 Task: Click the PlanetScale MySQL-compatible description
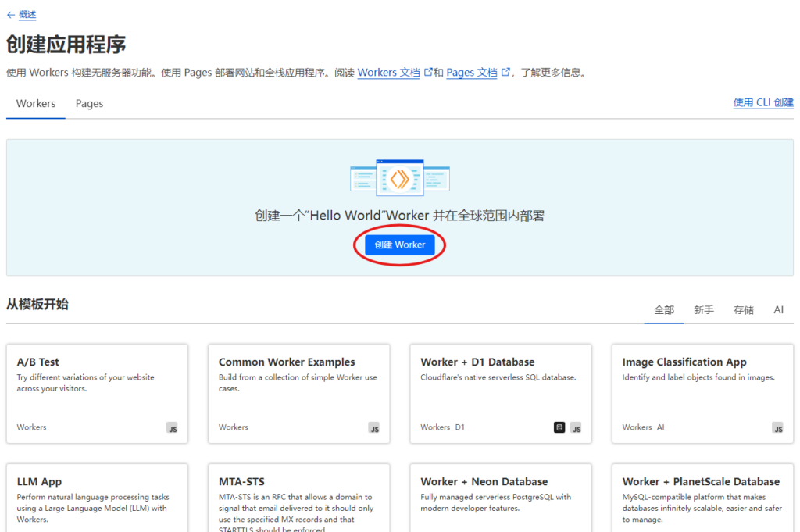(x=702, y=508)
